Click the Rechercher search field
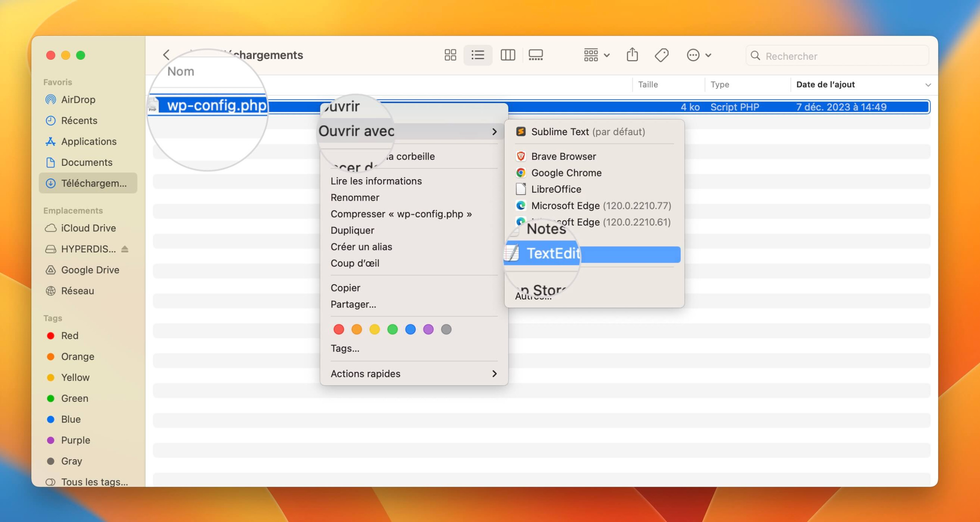This screenshot has width=980, height=522. click(x=837, y=56)
